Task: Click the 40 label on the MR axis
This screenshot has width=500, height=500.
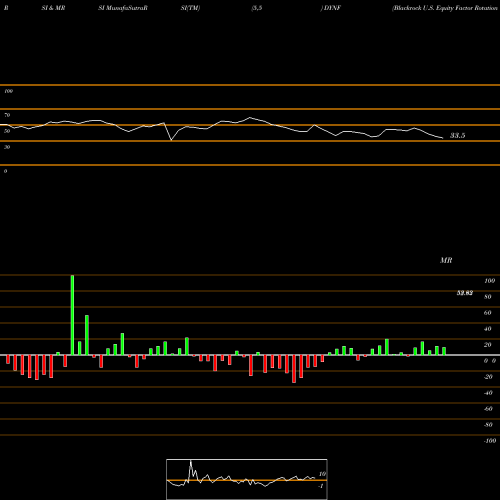Action: pos(487,329)
